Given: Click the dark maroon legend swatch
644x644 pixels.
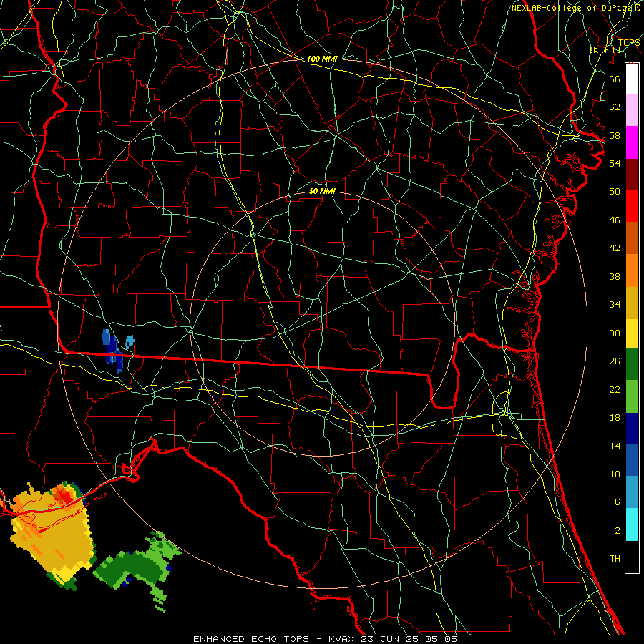Looking at the screenshot, I should point(632,174).
